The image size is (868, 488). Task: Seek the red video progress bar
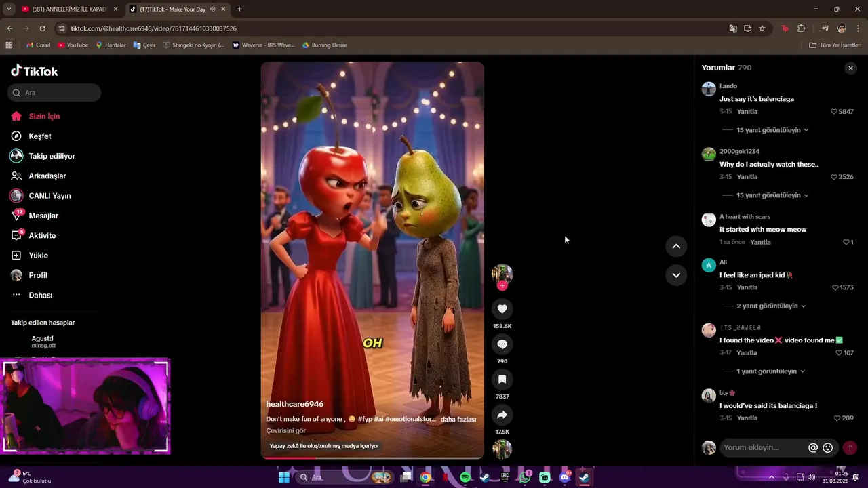372,457
